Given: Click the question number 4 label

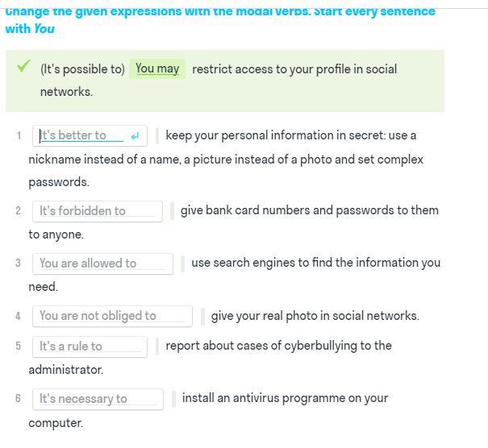Looking at the screenshot, I should [x=18, y=316].
